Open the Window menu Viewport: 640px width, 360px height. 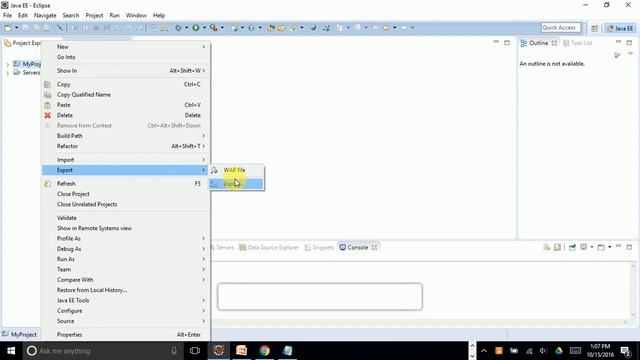click(136, 16)
